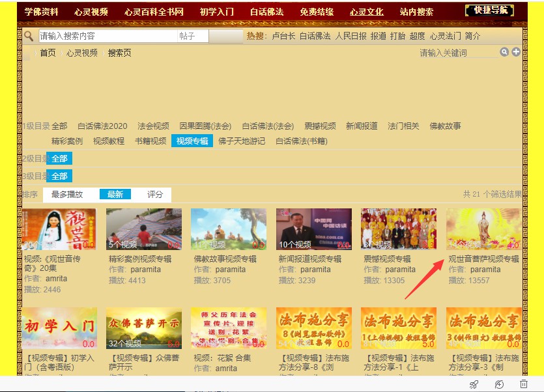Filter by 视频教程 category
The height and width of the screenshot is (392, 544).
(x=109, y=141)
